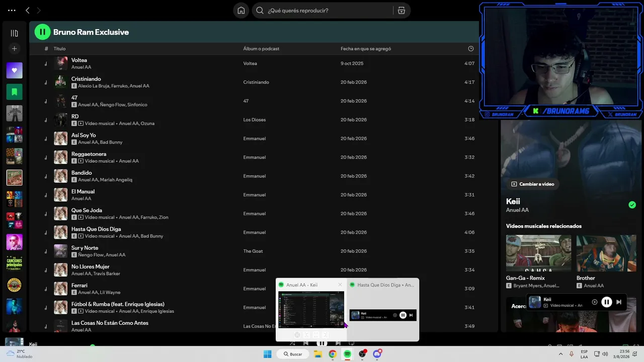Image resolution: width=644 pixels, height=362 pixels.
Task: Pause the Bruno Ram Exclusive playlist
Action: 42,32
